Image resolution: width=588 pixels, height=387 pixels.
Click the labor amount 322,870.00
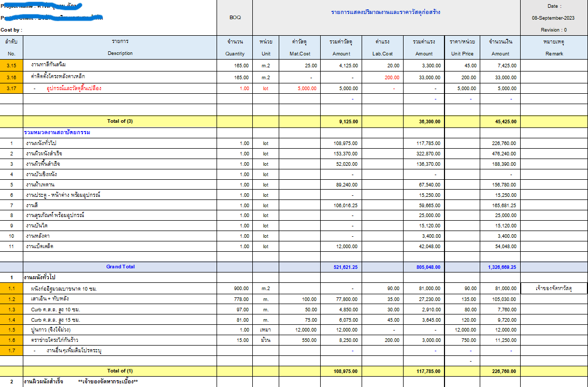pos(428,154)
